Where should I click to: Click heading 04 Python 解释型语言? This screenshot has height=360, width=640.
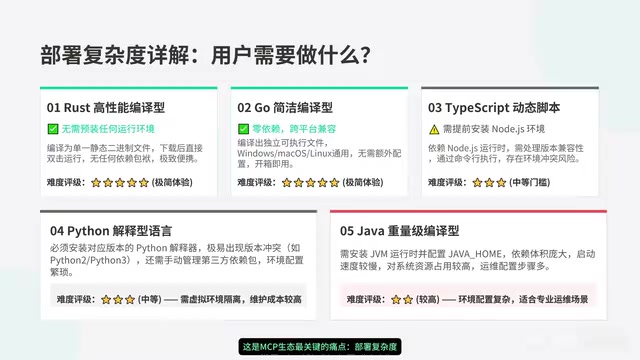111,231
